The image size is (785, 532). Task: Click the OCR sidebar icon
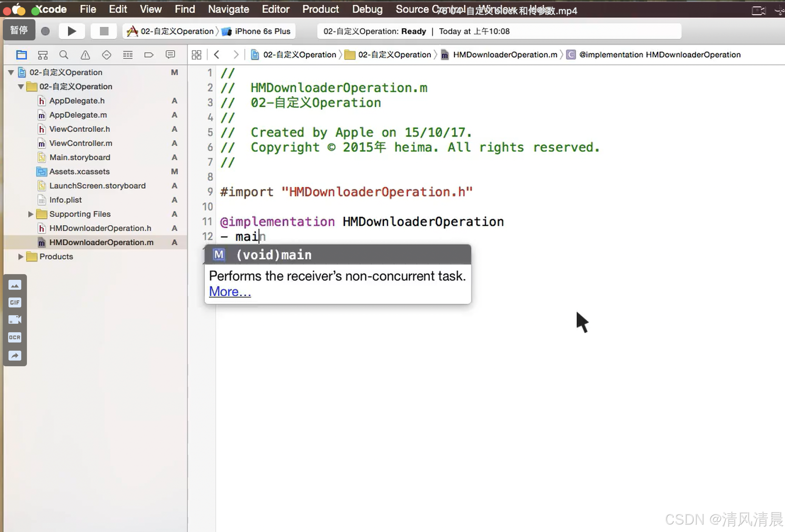tap(15, 337)
